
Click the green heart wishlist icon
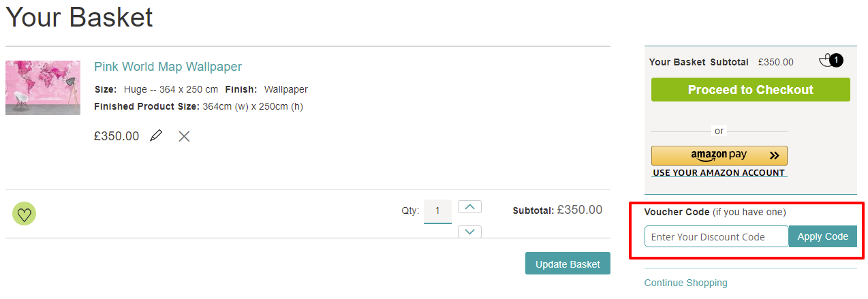click(x=24, y=214)
